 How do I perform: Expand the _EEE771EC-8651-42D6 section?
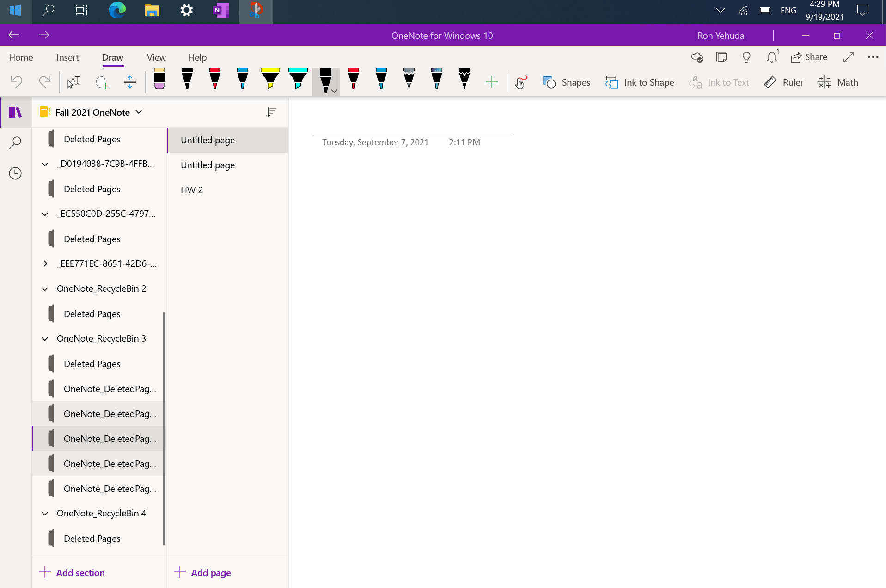click(45, 263)
